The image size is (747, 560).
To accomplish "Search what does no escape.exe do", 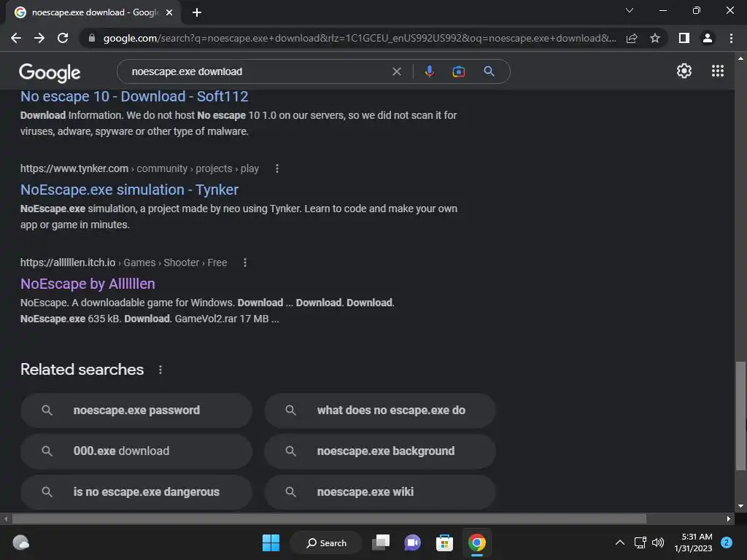I will [x=380, y=411].
